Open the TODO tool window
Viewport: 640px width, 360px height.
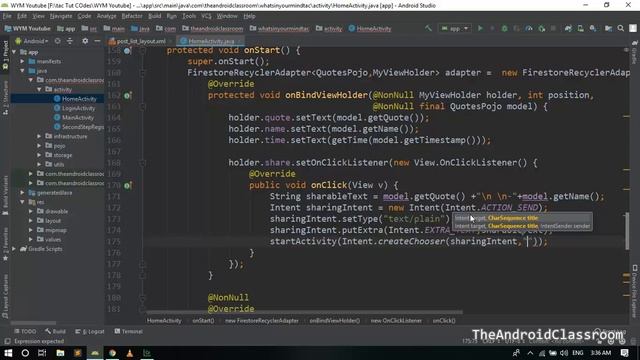[x=25, y=331]
